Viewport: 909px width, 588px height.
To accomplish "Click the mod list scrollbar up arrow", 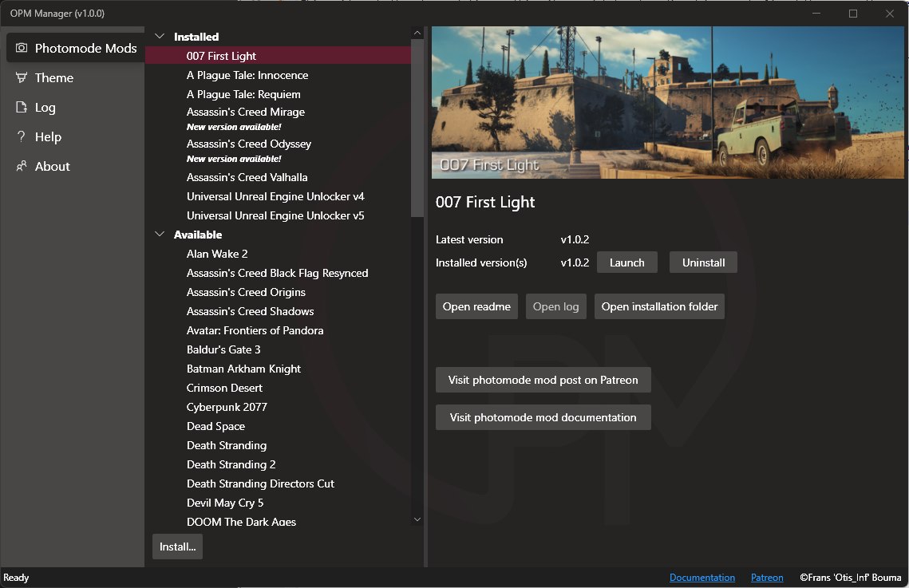I will [x=417, y=34].
